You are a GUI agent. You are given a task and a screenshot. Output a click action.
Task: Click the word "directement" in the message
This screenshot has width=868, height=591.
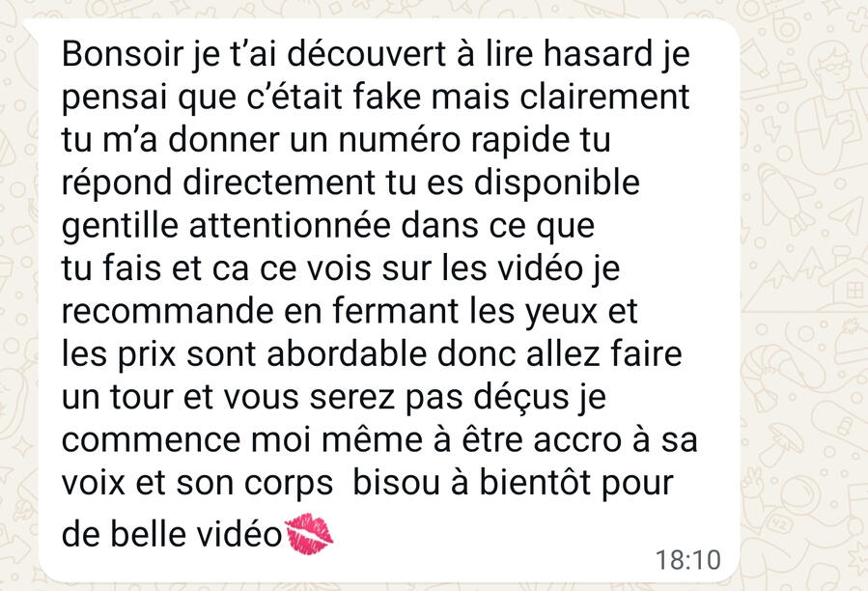[x=280, y=183]
